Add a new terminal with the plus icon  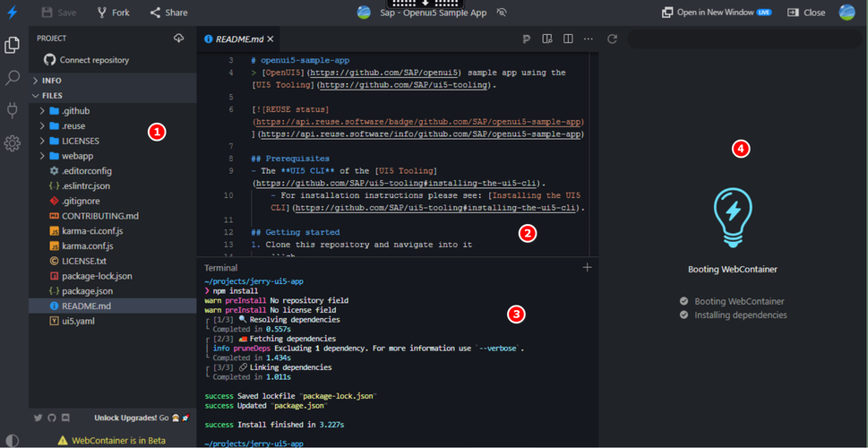pyautogui.click(x=588, y=267)
